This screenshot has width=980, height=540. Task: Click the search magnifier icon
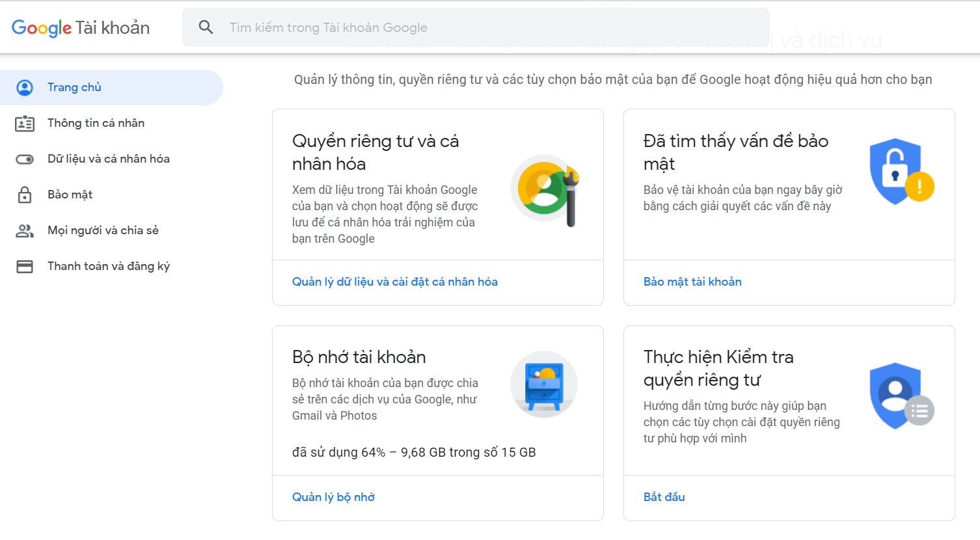[206, 27]
